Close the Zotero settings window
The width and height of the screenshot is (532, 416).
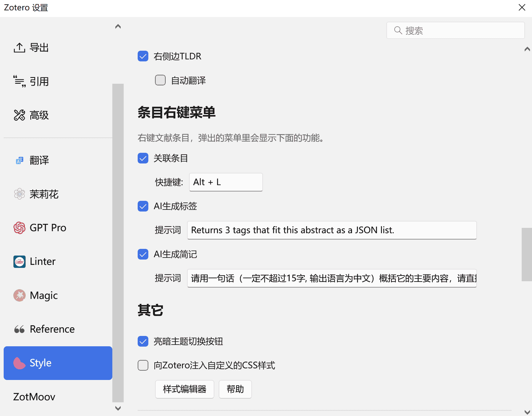pos(522,7)
